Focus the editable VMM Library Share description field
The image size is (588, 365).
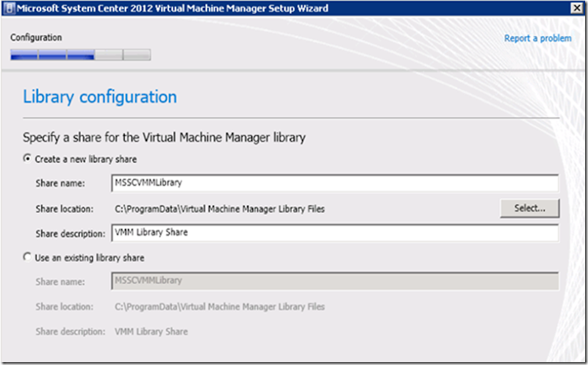tap(334, 233)
